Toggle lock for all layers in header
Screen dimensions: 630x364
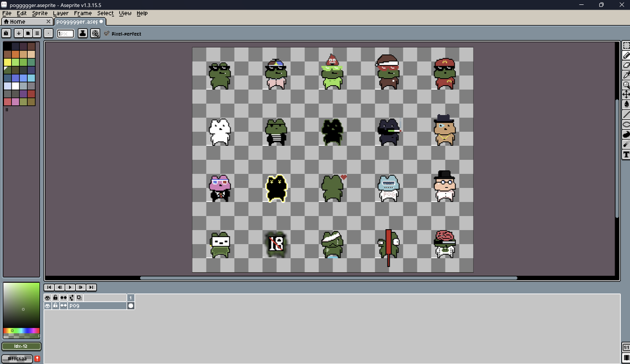tap(55, 297)
